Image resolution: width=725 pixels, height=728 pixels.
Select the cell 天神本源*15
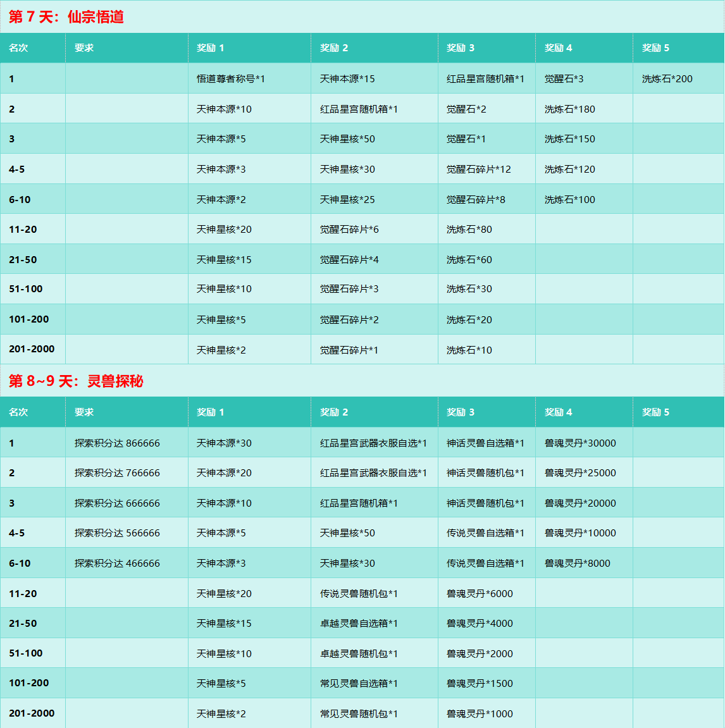pyautogui.click(x=375, y=78)
